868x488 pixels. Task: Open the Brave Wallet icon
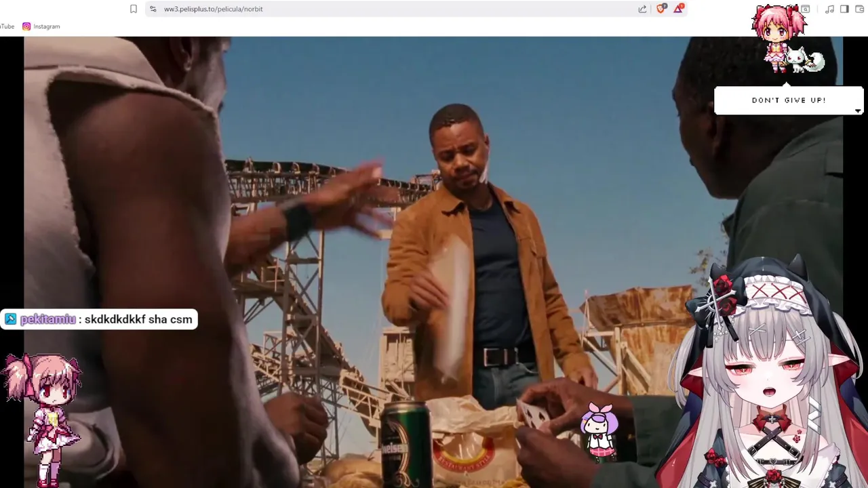(x=859, y=9)
